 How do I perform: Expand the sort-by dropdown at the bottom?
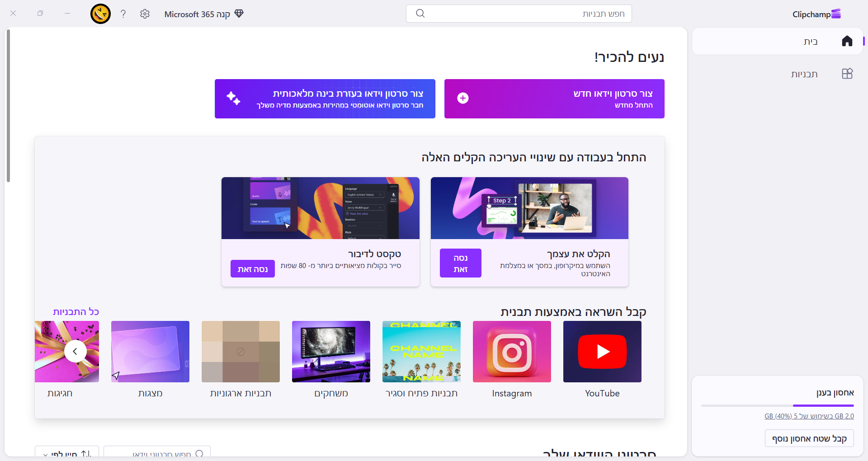pos(67,453)
